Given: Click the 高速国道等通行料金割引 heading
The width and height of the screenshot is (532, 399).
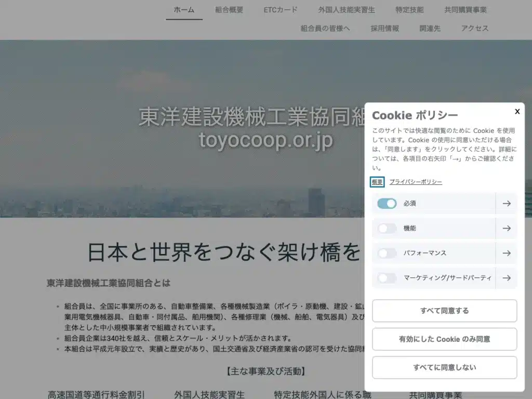Looking at the screenshot, I should pyautogui.click(x=96, y=395).
